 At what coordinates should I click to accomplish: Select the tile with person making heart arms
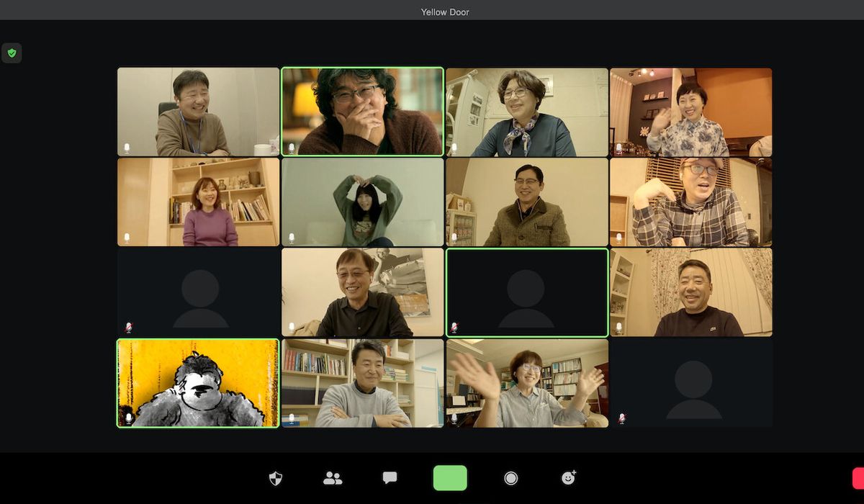click(x=362, y=202)
